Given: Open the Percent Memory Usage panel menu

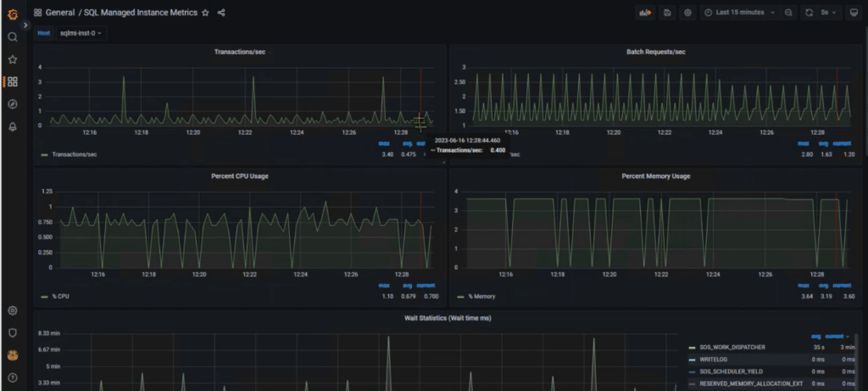Looking at the screenshot, I should (656, 176).
